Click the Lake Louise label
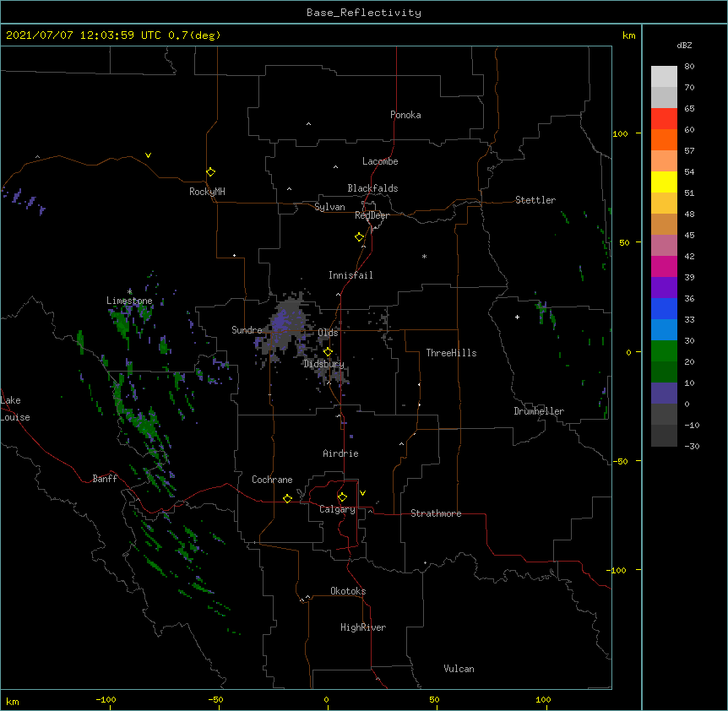 coord(15,409)
